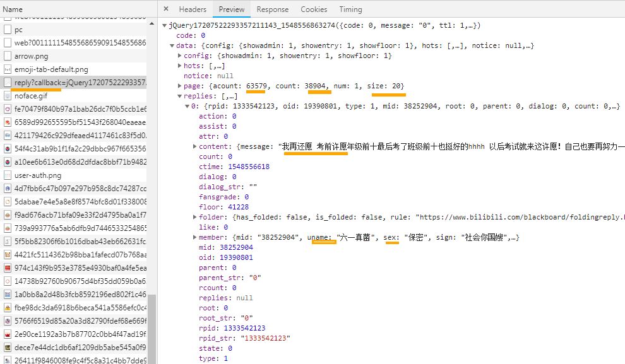Click the root_str: "0" line

click(x=225, y=318)
